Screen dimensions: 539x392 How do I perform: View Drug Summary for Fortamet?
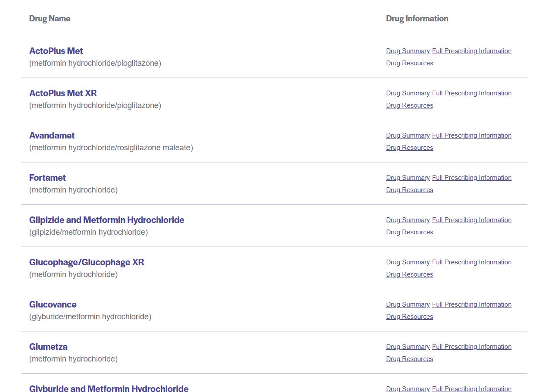408,178
